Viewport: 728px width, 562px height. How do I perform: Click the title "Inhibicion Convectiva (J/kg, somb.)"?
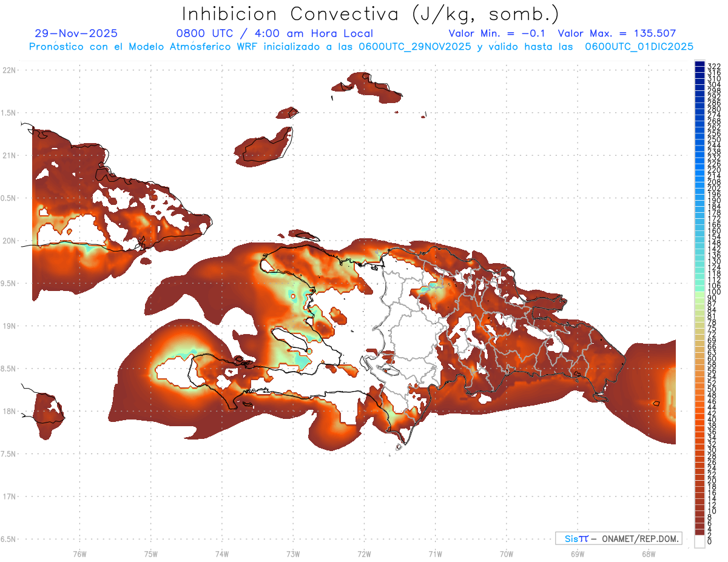[371, 14]
